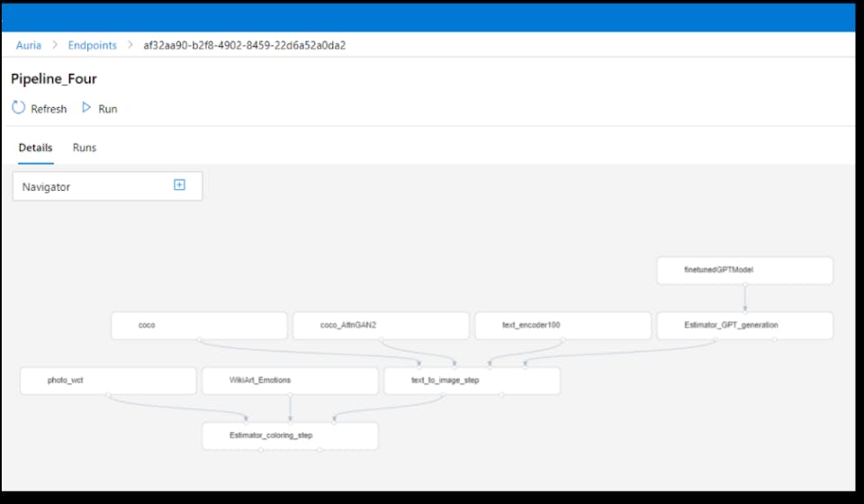Click output port under photo_wct node

tap(108, 394)
